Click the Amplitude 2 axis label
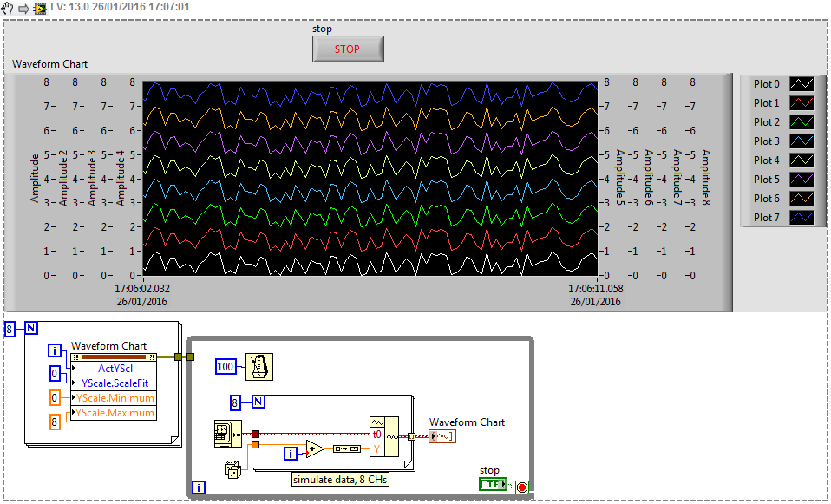 click(x=63, y=178)
